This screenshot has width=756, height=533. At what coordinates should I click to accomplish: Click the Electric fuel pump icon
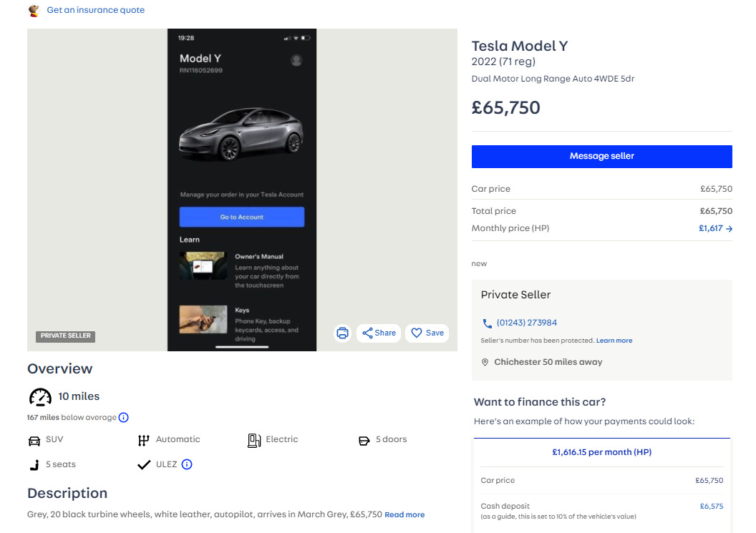254,440
